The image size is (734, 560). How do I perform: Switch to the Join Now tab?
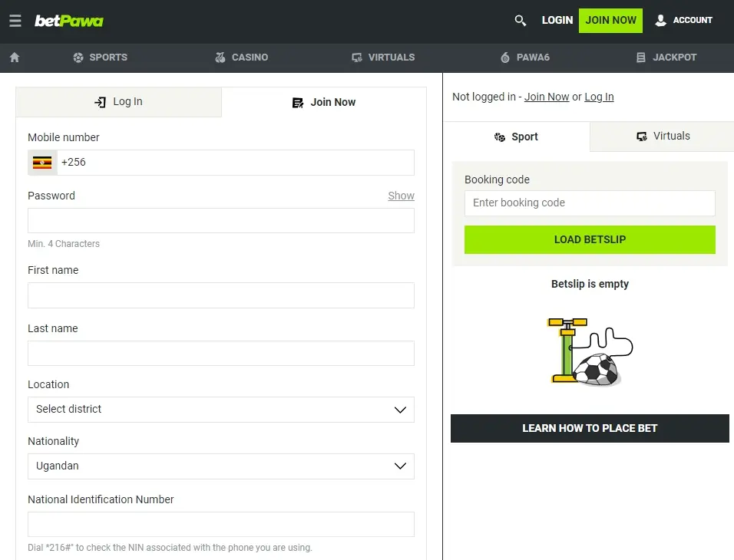click(x=324, y=102)
